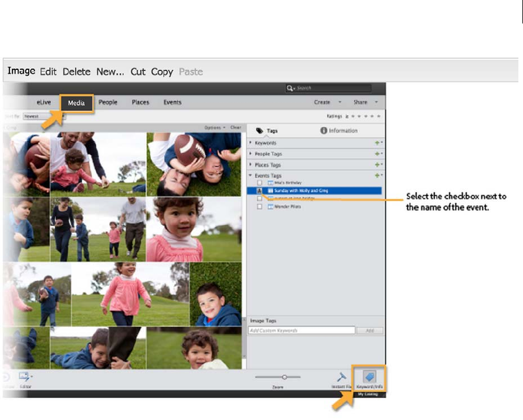Collapse the Events Tags section
Screen dimensions: 523x420
click(x=250, y=175)
